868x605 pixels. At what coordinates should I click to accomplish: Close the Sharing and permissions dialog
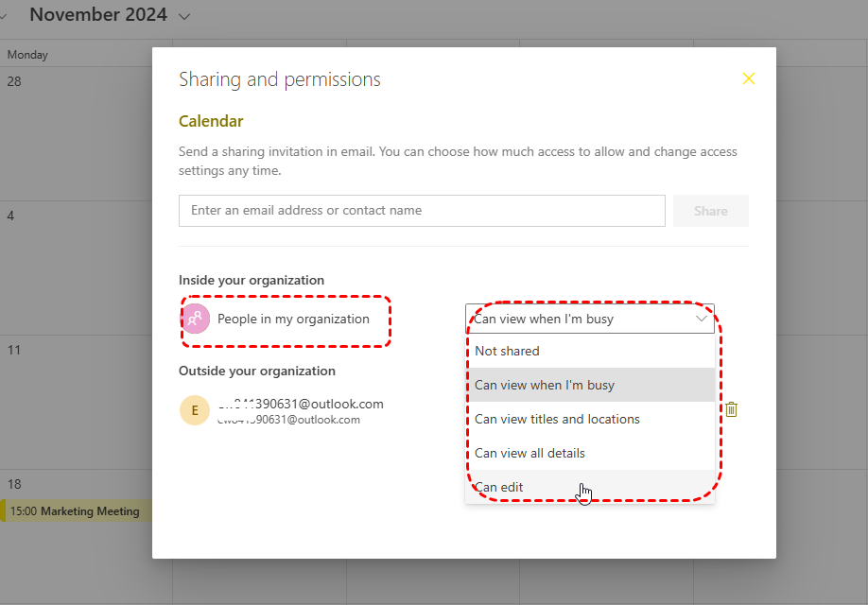point(749,79)
